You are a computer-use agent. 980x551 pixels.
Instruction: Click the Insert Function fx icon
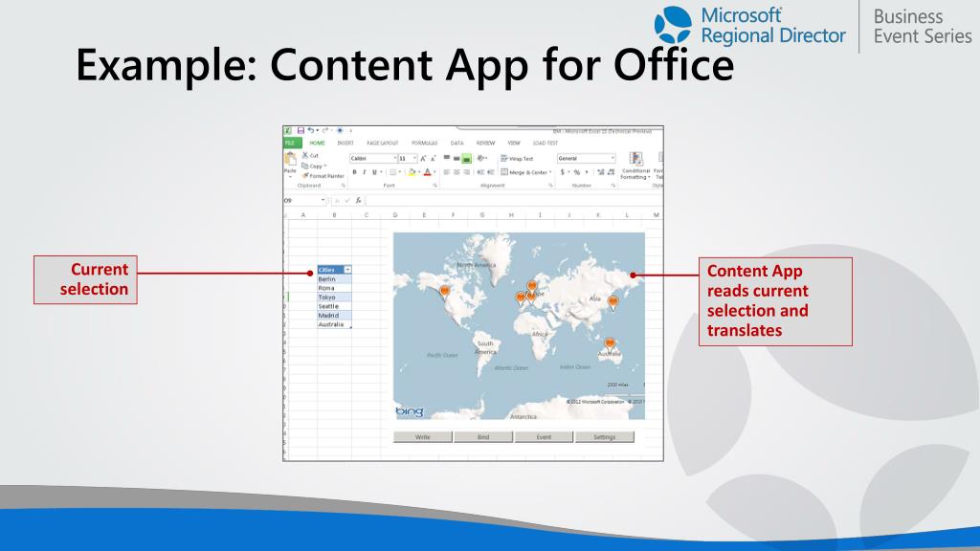[x=358, y=200]
